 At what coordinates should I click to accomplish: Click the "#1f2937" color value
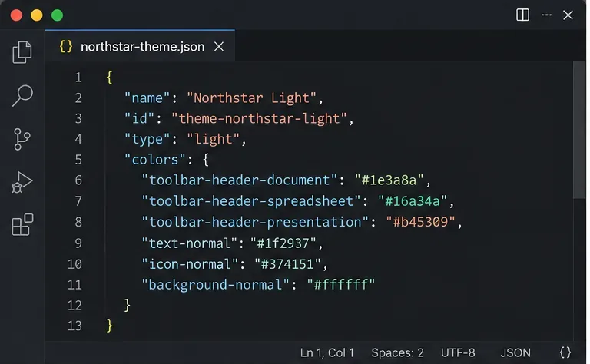[x=283, y=243]
